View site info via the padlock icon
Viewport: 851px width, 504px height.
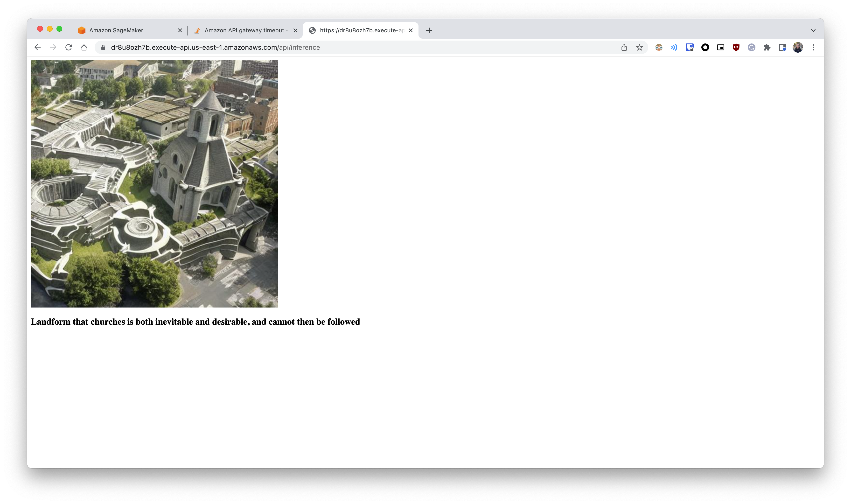pos(103,48)
